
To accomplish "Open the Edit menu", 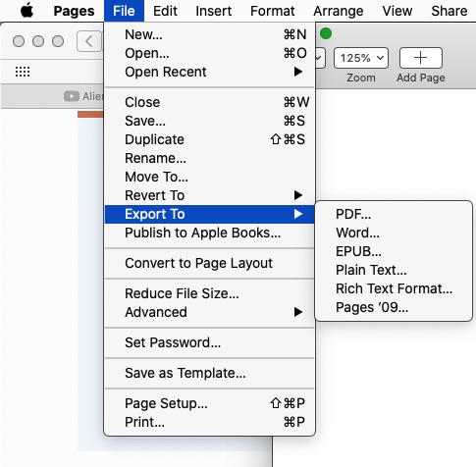I will point(165,11).
